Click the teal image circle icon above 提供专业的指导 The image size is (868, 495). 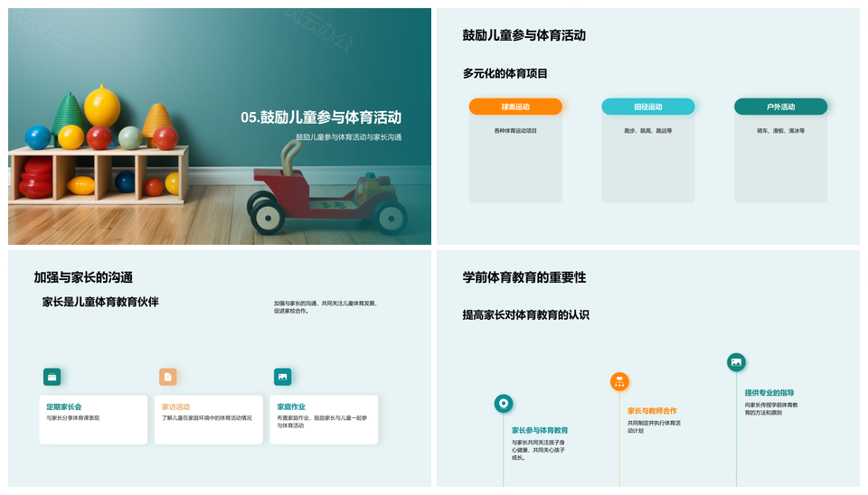736,362
